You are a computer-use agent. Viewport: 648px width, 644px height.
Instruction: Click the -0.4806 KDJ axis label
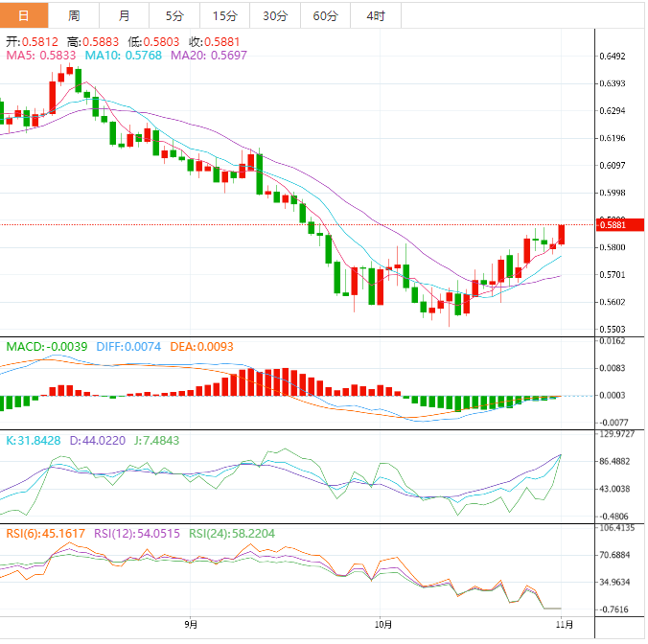tap(613, 517)
